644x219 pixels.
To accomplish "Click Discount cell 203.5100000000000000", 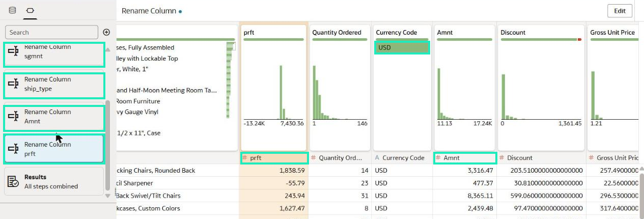I will pyautogui.click(x=541, y=171).
